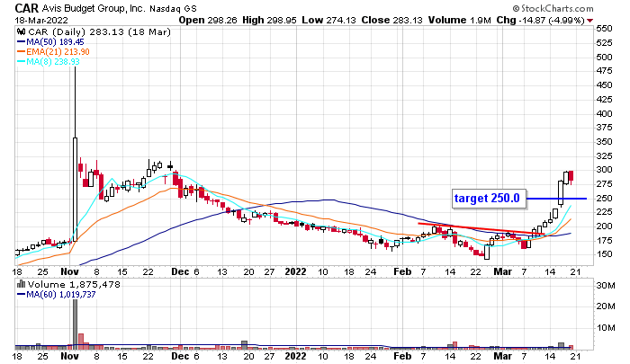Click the 400 price axis label
This screenshot has width=630, height=364.
point(604,113)
